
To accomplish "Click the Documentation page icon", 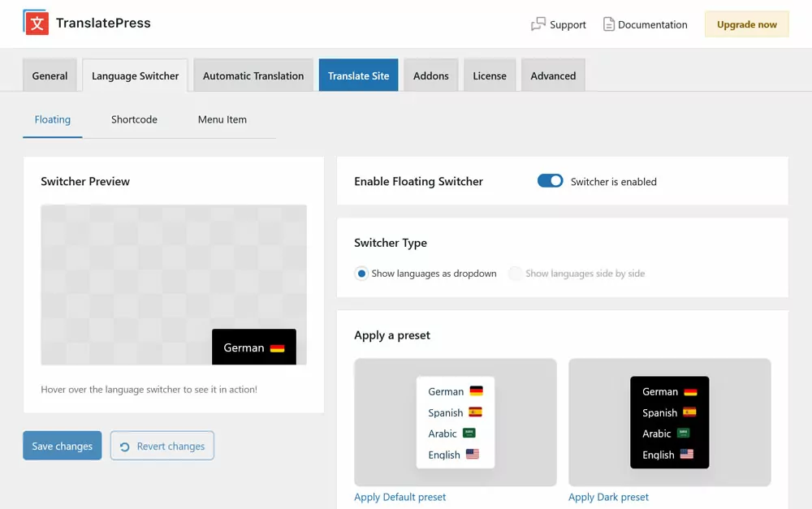I will pos(608,24).
